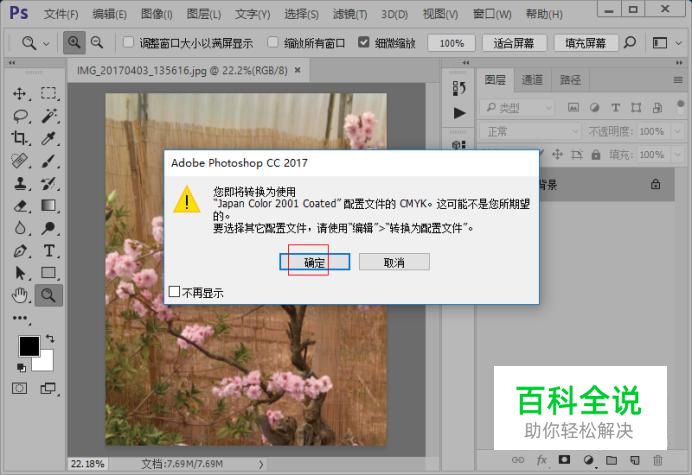Create a new layer
692x475 pixels.
[x=635, y=460]
